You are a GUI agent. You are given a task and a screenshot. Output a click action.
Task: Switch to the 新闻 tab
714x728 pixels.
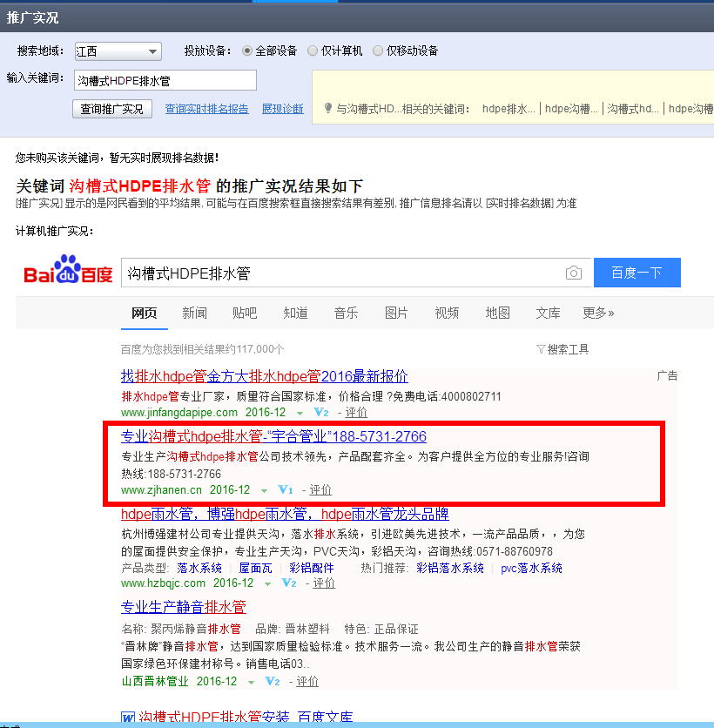(x=194, y=313)
